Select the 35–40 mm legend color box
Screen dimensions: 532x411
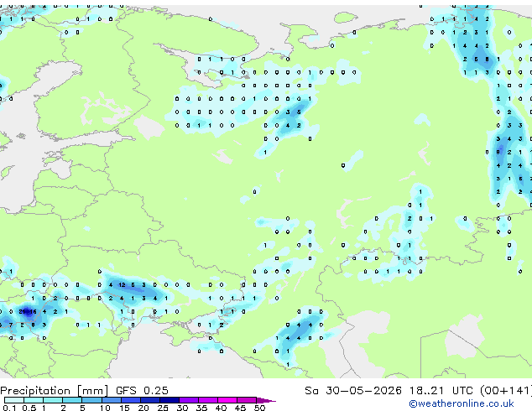pos(208,400)
